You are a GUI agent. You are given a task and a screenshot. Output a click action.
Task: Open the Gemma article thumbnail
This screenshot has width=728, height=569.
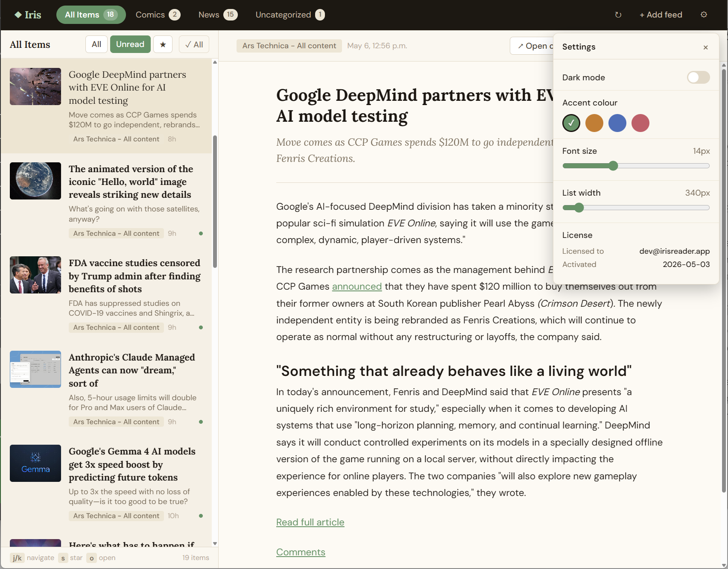(x=35, y=463)
